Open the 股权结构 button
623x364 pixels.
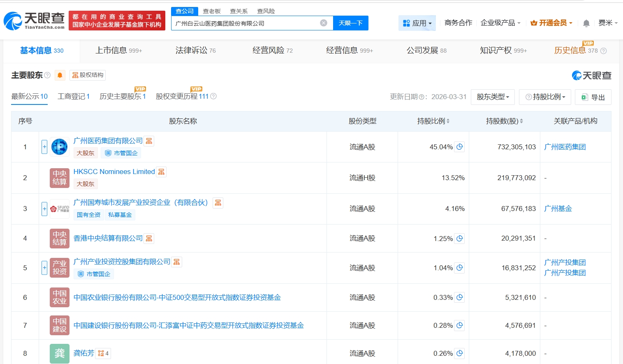[x=88, y=75]
